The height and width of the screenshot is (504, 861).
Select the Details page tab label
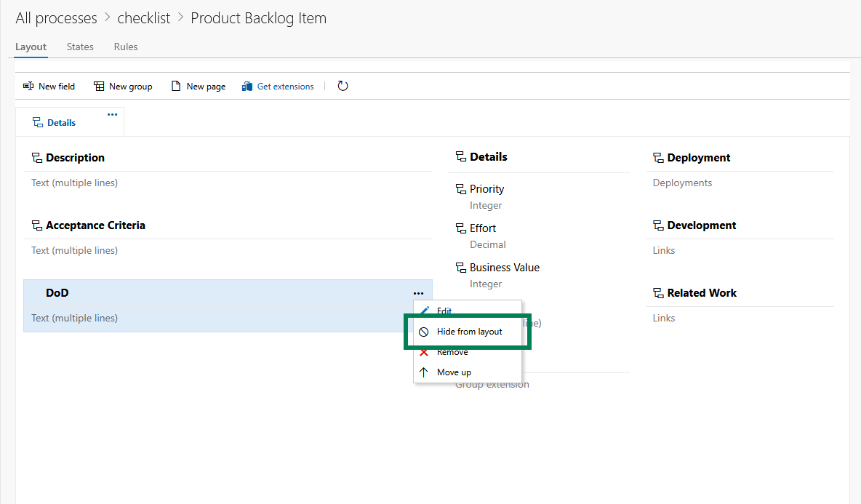pyautogui.click(x=61, y=122)
